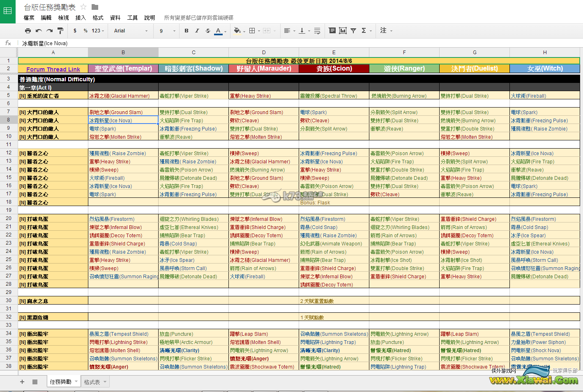Open the 工具 menu
This screenshot has height=392, width=583.
coord(133,18)
